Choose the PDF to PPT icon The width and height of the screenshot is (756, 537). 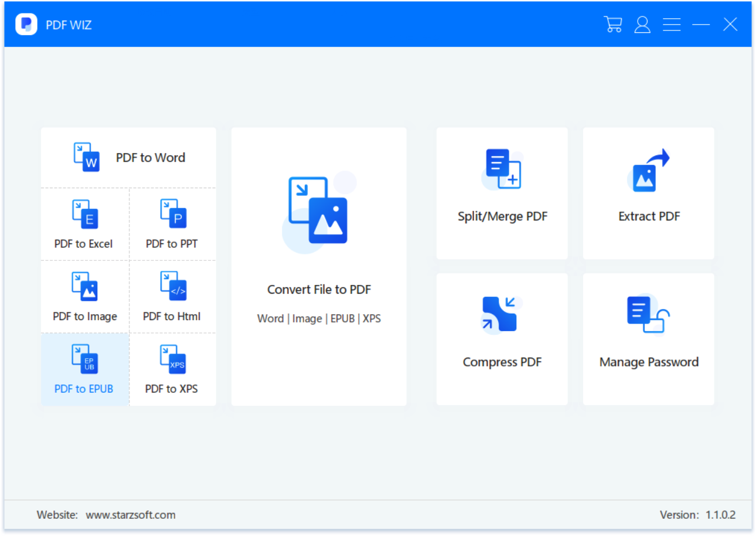[x=172, y=214]
